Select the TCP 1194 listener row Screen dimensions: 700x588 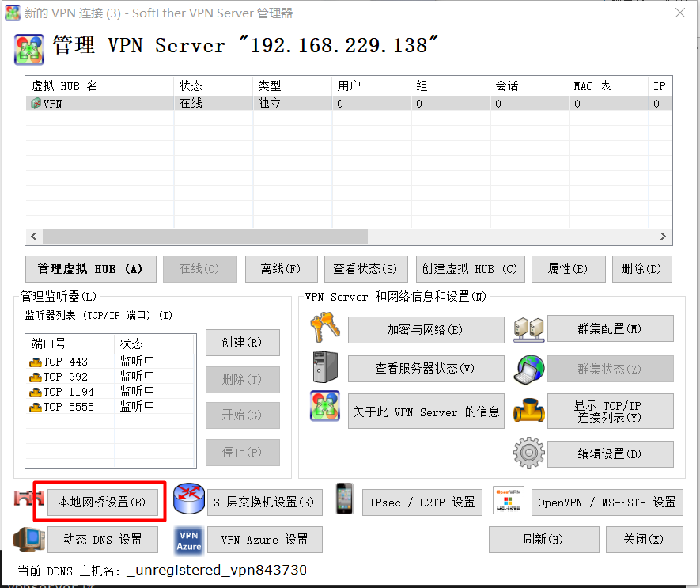pos(110,392)
